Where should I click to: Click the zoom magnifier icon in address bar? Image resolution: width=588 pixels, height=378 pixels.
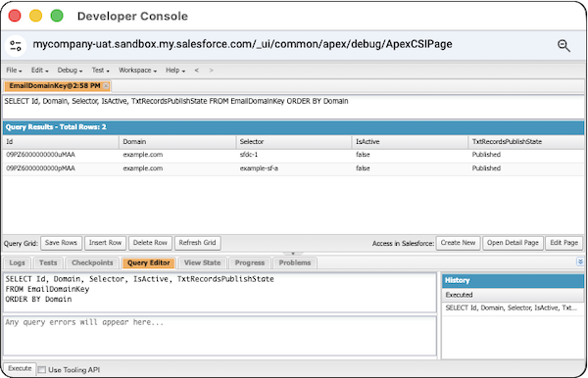click(563, 46)
